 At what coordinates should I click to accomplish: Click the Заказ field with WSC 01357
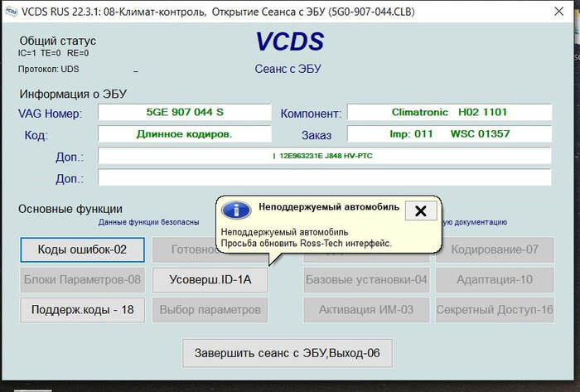pos(448,133)
